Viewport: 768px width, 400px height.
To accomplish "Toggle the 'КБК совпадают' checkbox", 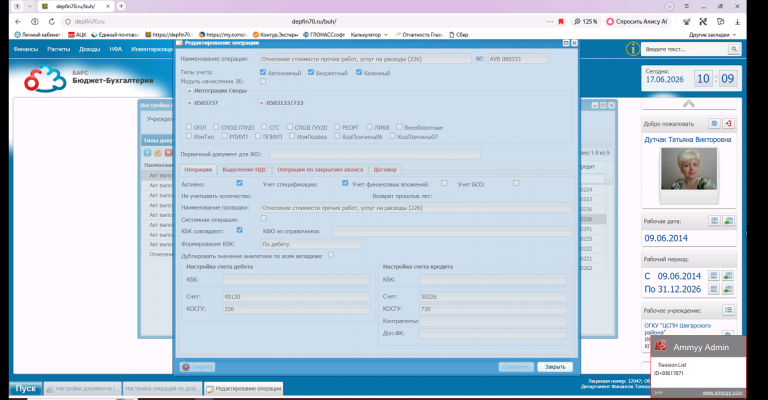I will click(x=240, y=230).
